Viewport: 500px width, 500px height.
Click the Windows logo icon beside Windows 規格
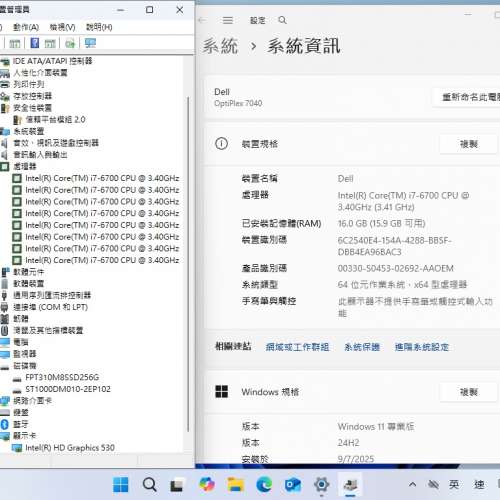coord(222,392)
